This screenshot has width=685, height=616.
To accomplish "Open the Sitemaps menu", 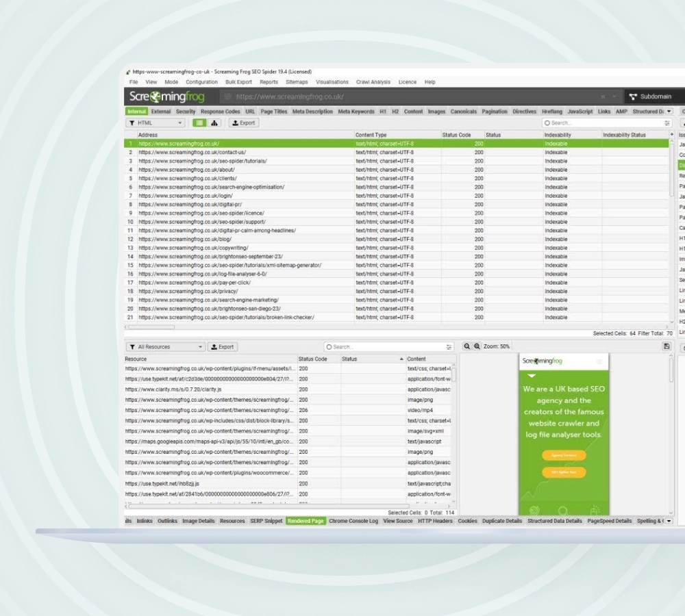I will coord(297,82).
